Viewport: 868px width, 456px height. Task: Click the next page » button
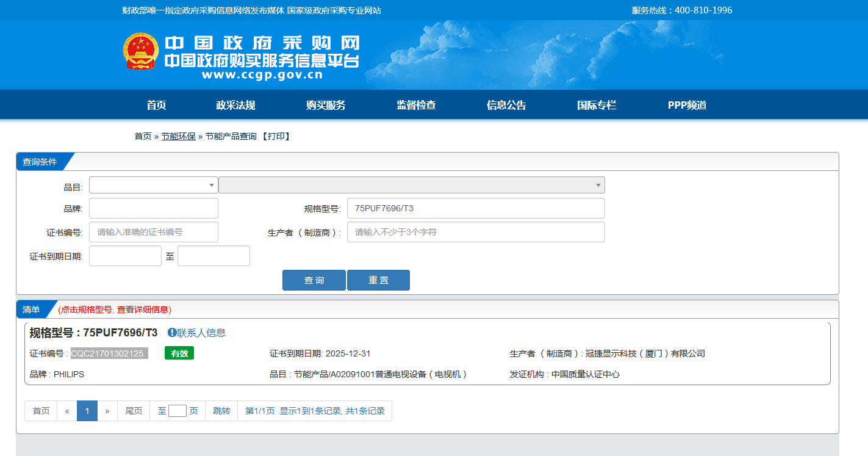pyautogui.click(x=107, y=411)
